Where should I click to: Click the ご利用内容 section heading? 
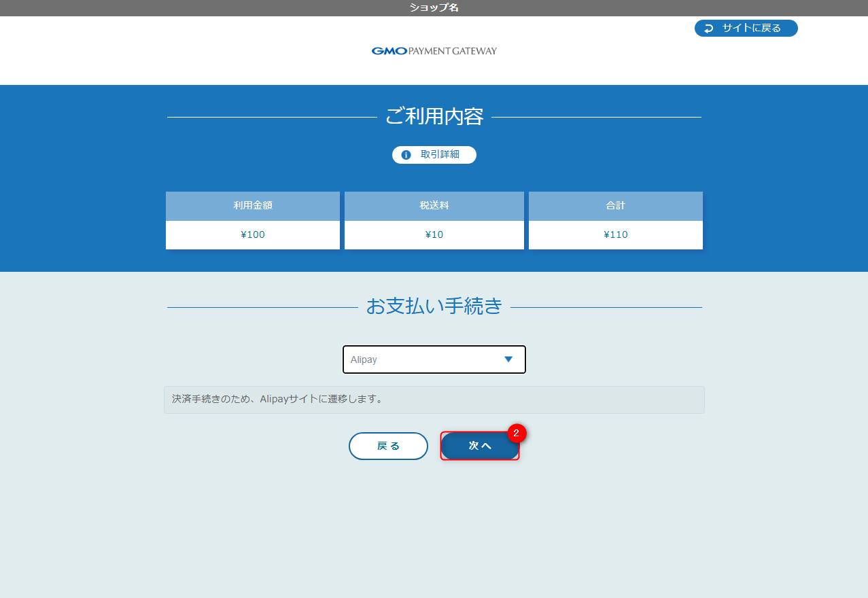[x=434, y=116]
